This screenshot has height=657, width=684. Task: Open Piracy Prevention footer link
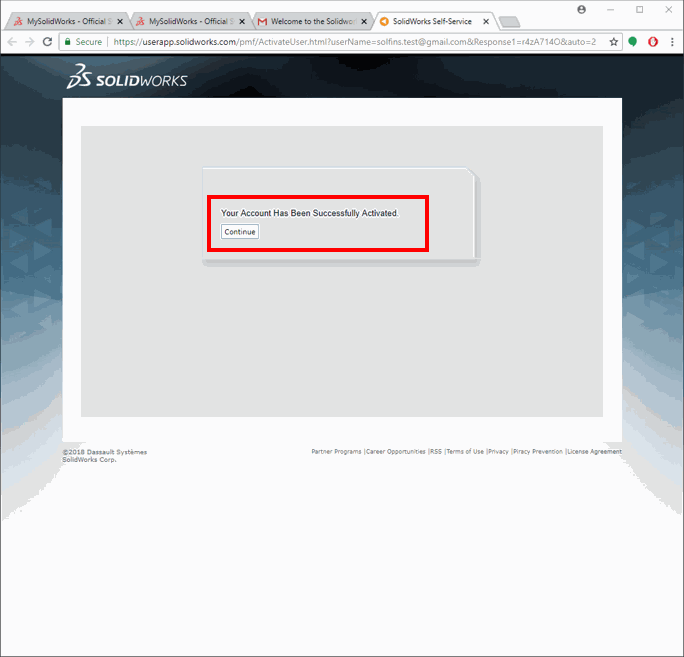[x=538, y=452]
